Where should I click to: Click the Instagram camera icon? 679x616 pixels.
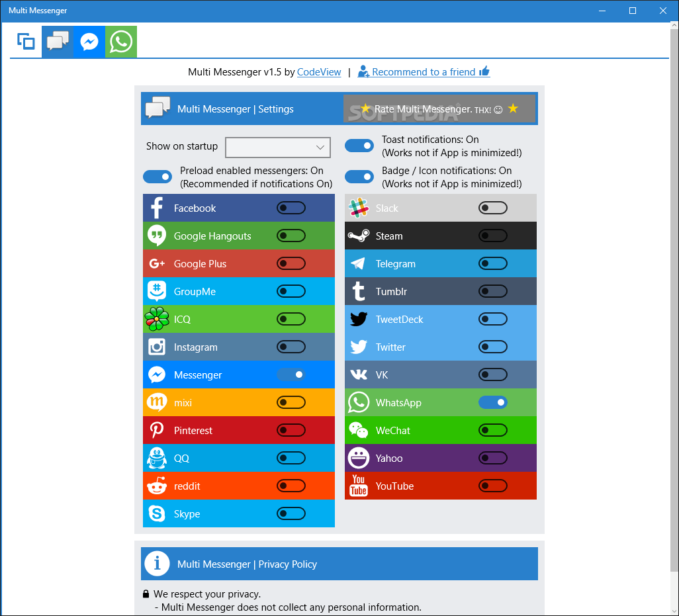[157, 347]
